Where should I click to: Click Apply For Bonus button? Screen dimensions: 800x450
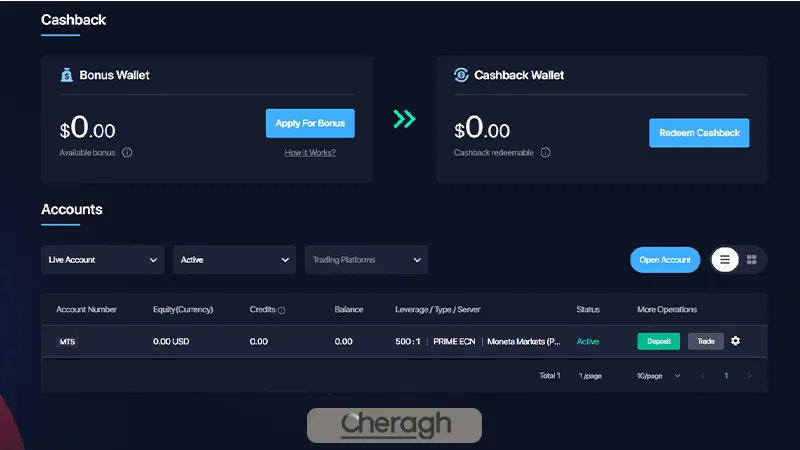[310, 123]
